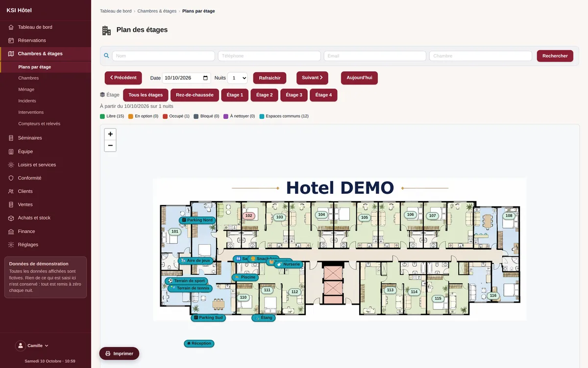This screenshot has height=368, width=588.
Task: Click the building icon beside Plan des étages
Action: [x=106, y=30]
